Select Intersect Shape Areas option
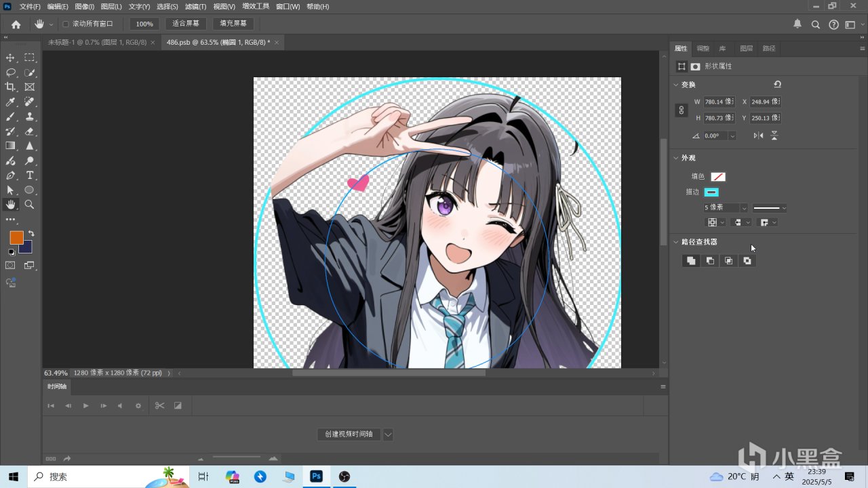The width and height of the screenshot is (868, 488). (x=728, y=261)
